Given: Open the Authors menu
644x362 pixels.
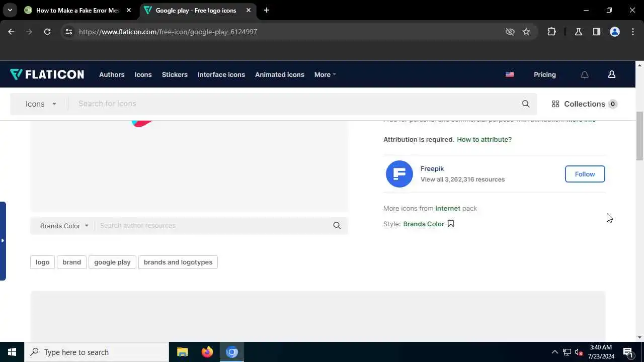Looking at the screenshot, I should pos(112,74).
